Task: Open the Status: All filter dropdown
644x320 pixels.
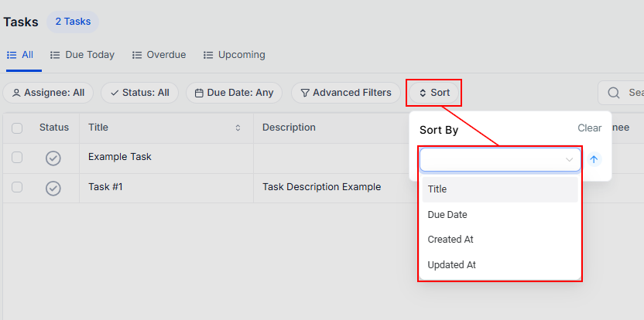Action: (x=139, y=93)
